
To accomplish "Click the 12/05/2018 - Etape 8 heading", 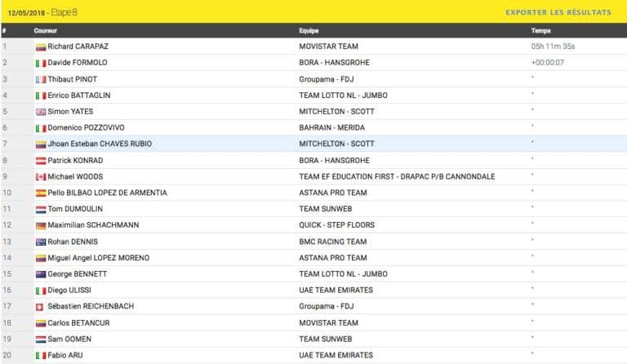I will (42, 12).
